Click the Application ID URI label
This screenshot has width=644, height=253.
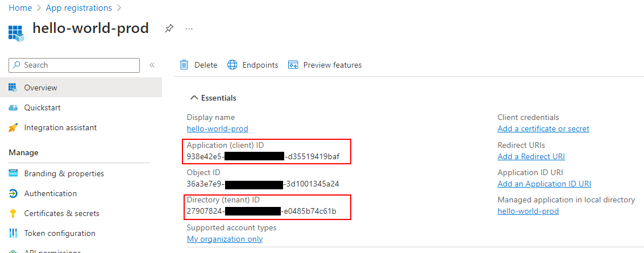(x=530, y=172)
